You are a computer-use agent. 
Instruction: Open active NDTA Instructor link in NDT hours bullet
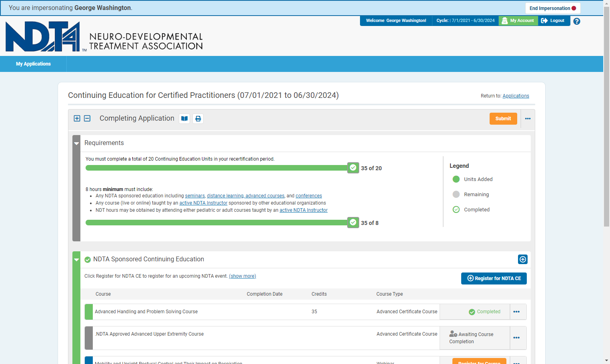tap(304, 210)
